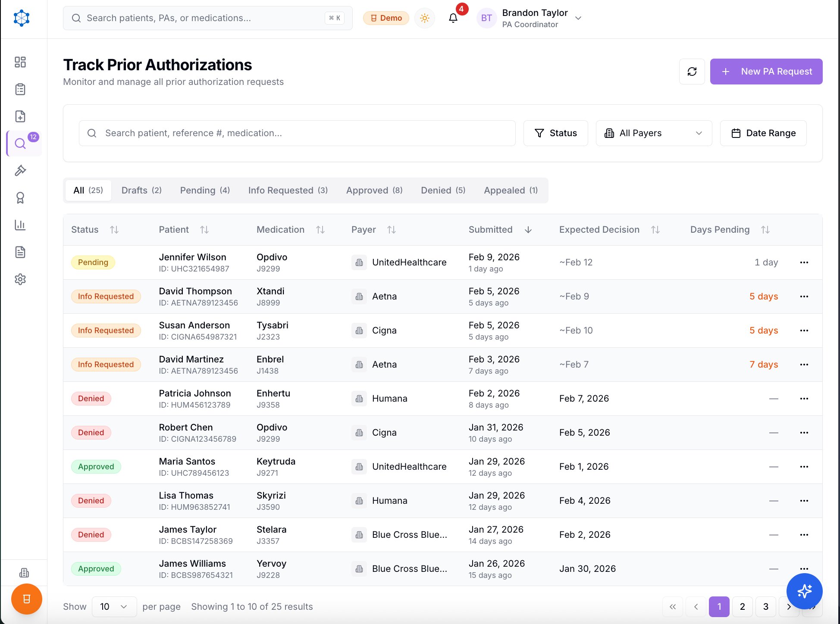Select the gavel icon in the sidebar
The width and height of the screenshot is (840, 624).
click(20, 171)
